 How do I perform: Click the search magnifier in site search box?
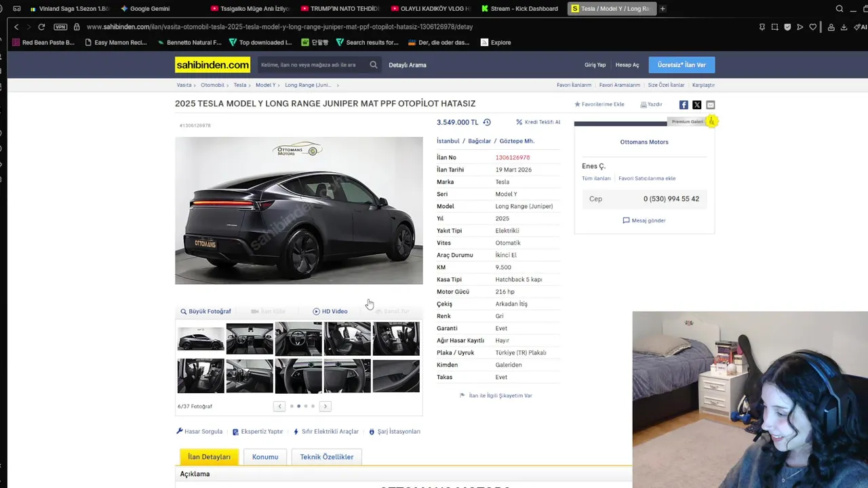374,65
